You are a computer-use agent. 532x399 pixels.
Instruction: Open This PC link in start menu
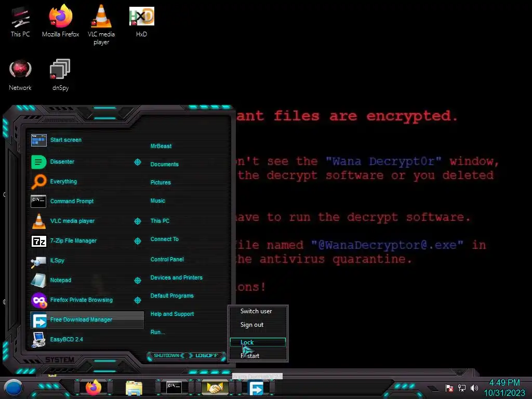coord(160,221)
